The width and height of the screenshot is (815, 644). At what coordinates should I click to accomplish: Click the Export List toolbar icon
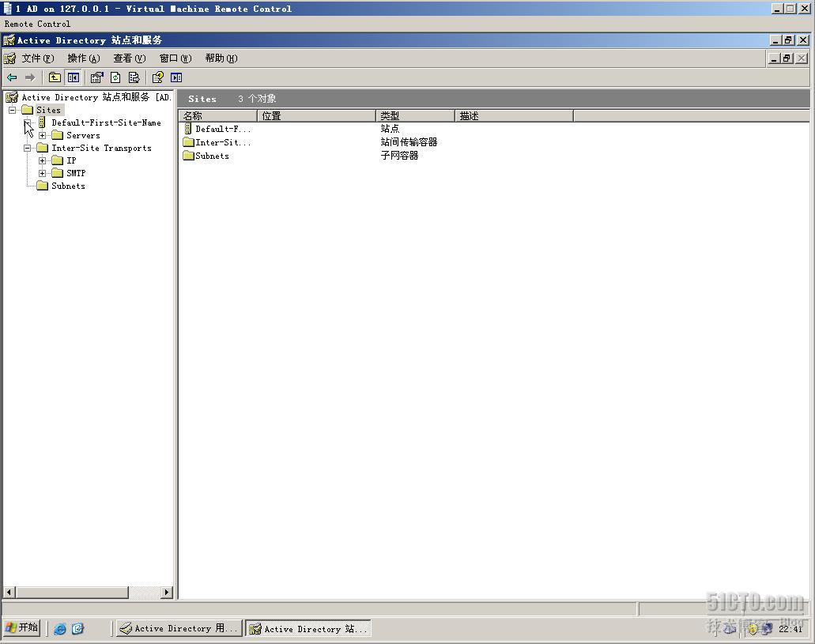tap(134, 77)
